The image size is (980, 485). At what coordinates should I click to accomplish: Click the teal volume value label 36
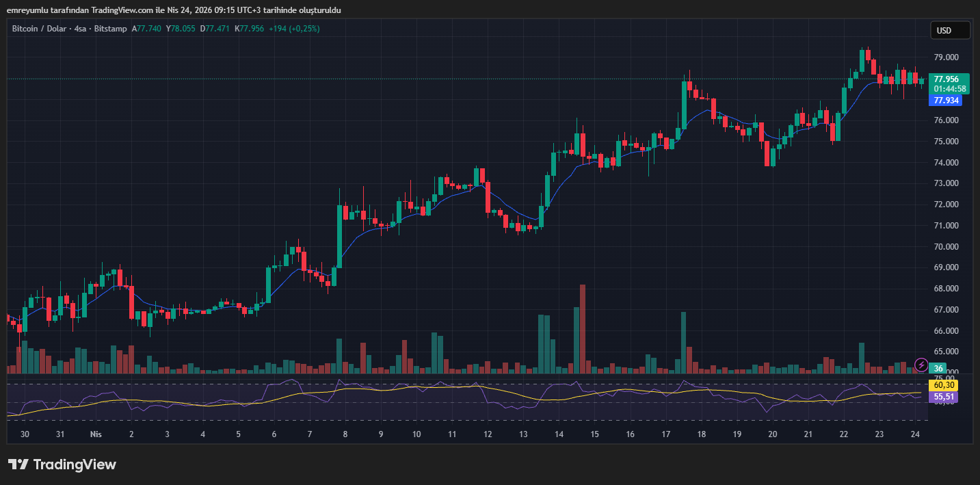pyautogui.click(x=938, y=367)
